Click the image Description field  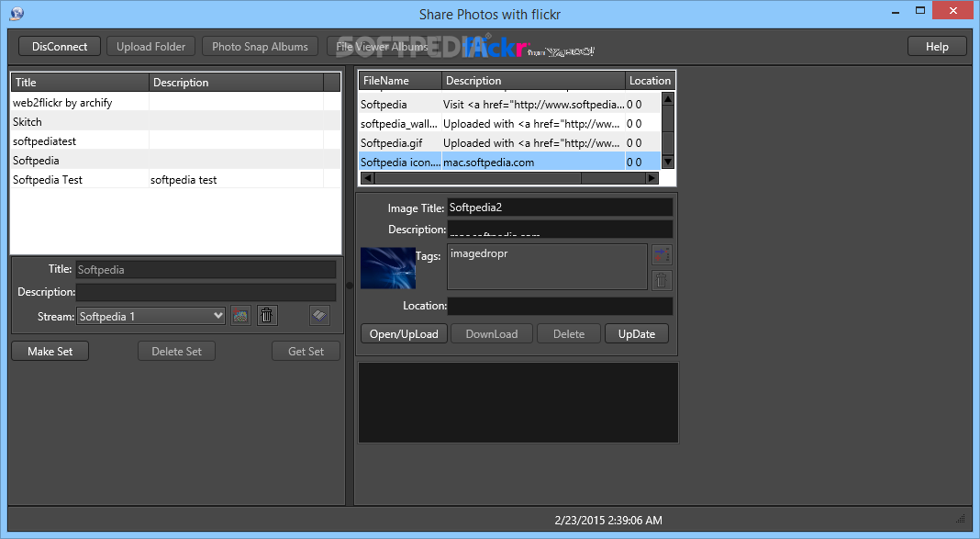pos(560,229)
